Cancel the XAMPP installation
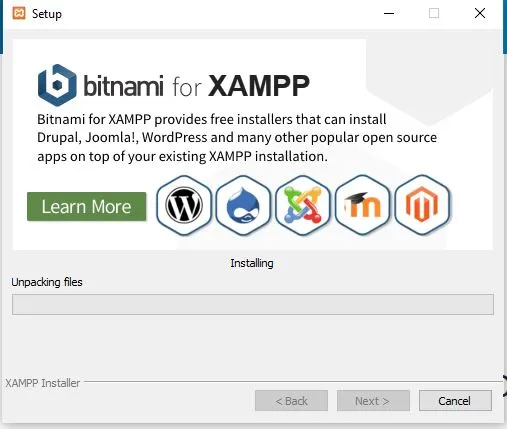Viewport: 507px width, 429px height. tap(455, 400)
